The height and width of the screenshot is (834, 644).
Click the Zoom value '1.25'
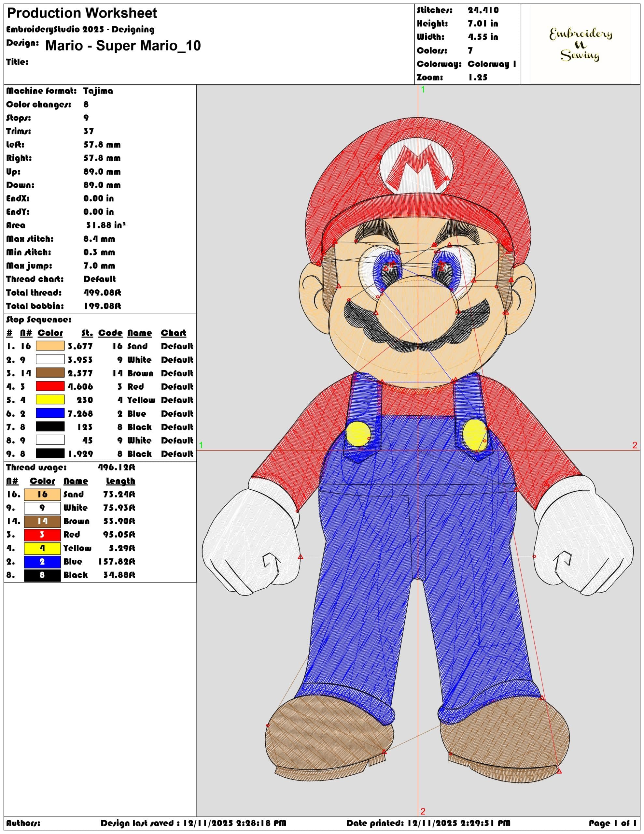(x=478, y=77)
